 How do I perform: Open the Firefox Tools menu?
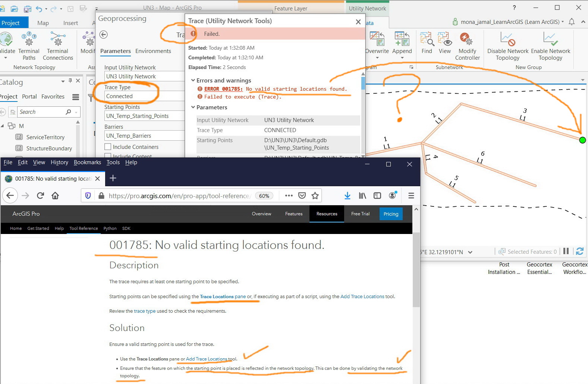113,162
